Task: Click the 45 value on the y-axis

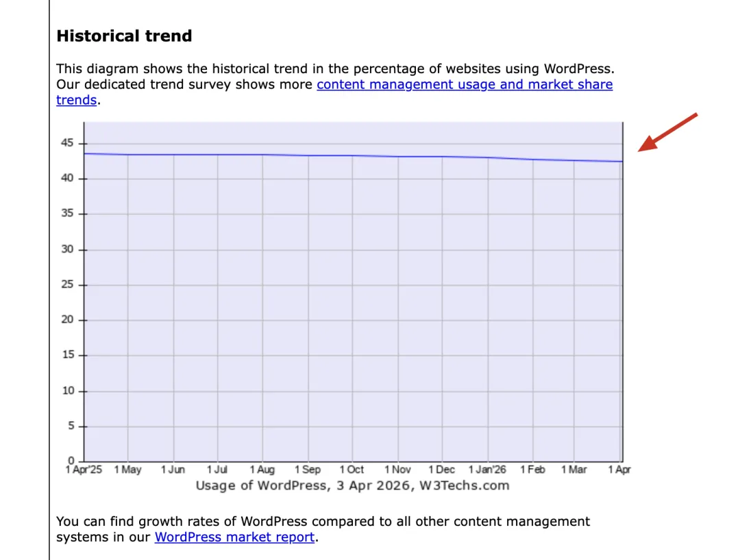Action: 67,143
